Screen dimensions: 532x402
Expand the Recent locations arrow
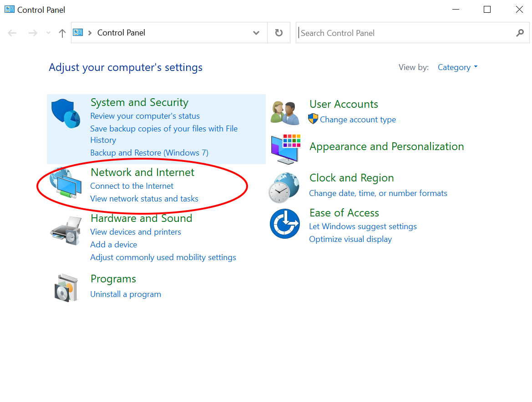[x=49, y=33]
